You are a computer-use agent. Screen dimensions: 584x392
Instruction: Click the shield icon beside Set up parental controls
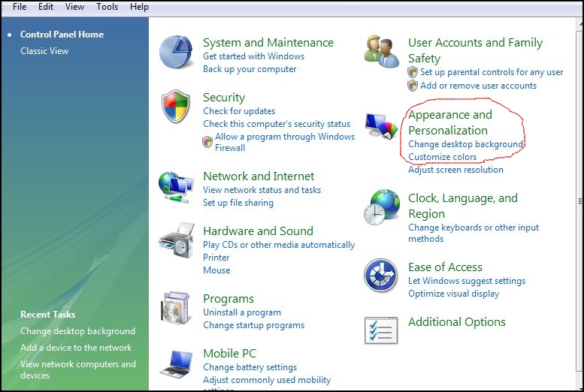[x=413, y=72]
